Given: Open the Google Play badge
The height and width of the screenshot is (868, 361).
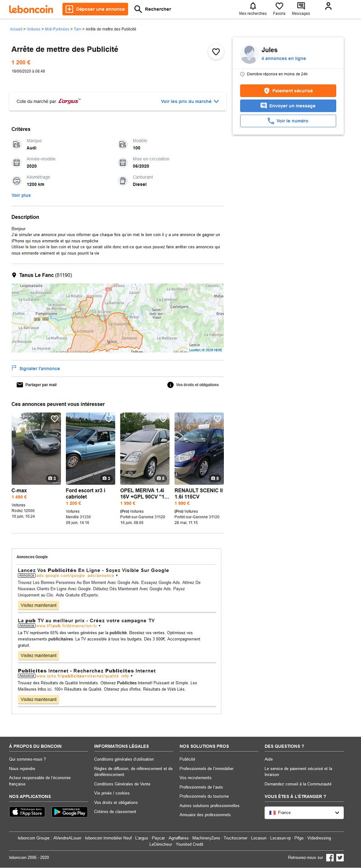Looking at the screenshot, I should tap(69, 812).
